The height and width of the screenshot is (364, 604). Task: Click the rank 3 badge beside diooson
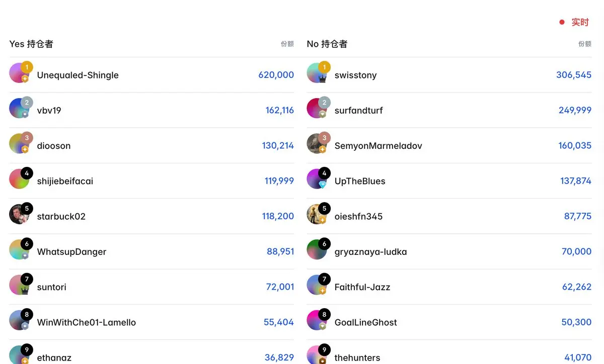[x=27, y=138]
